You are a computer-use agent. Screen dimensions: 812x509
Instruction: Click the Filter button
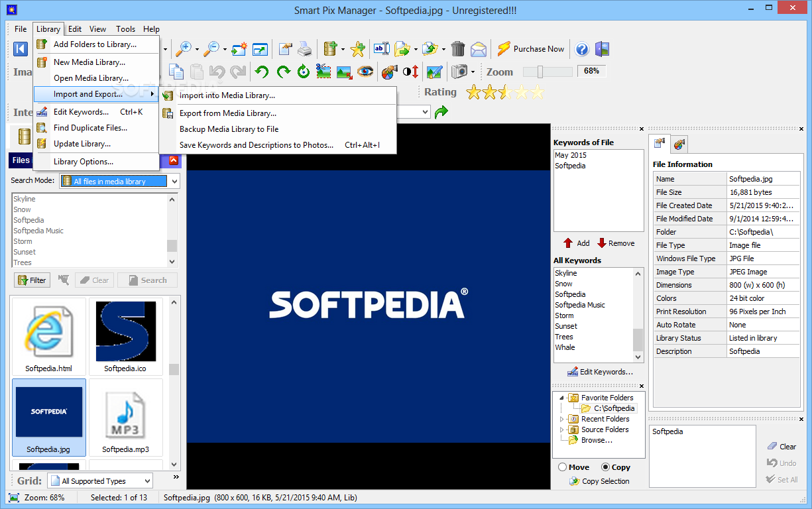pyautogui.click(x=32, y=280)
